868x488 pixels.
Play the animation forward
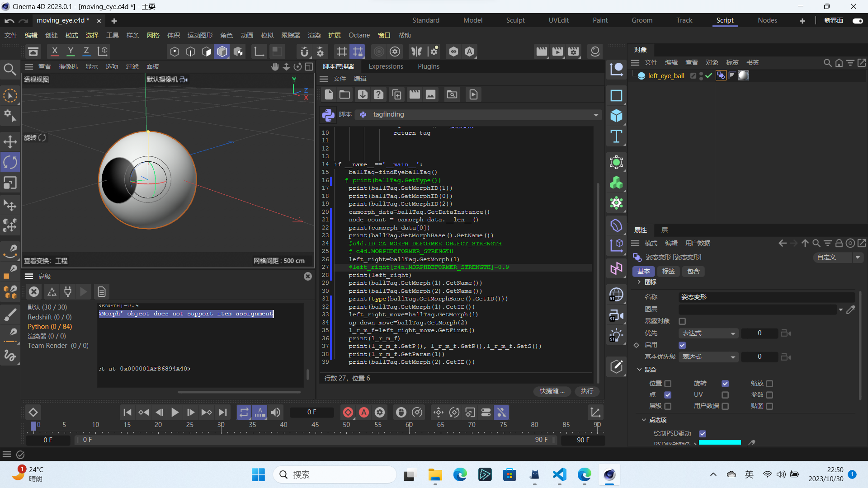(175, 412)
